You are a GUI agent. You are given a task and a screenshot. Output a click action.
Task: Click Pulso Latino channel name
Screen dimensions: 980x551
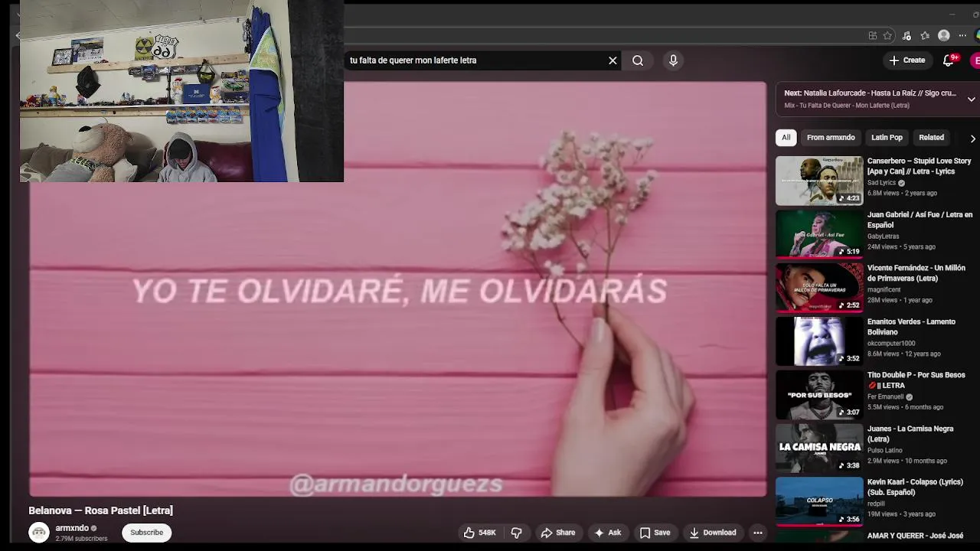885,451
